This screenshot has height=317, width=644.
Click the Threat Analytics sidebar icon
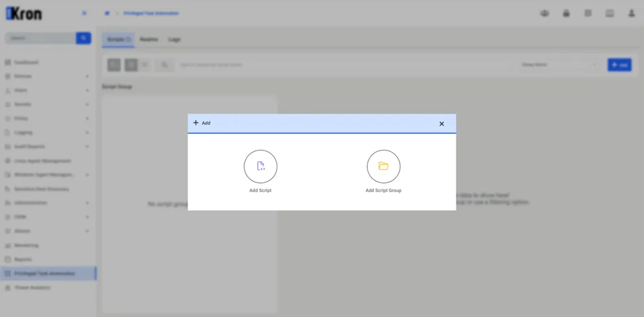coord(7,288)
